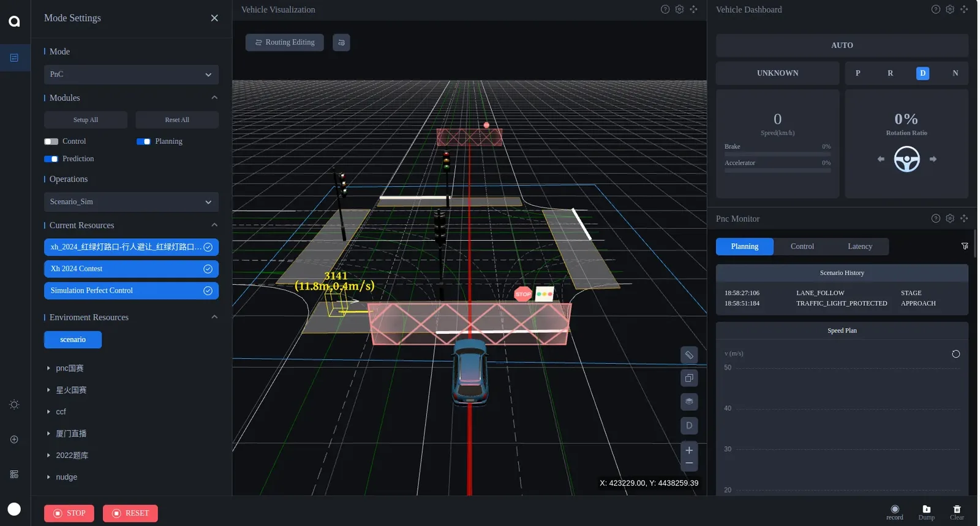Switch to the Control tab in Pnc Monitor
Image resolution: width=980 pixels, height=526 pixels.
point(802,246)
